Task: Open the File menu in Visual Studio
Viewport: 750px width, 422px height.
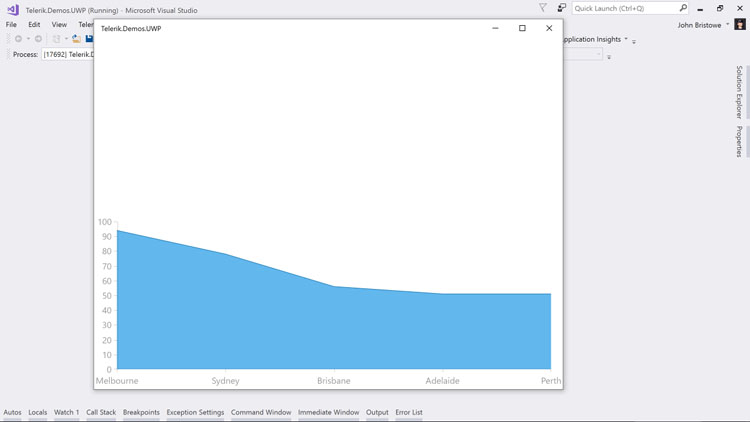Action: 11,24
